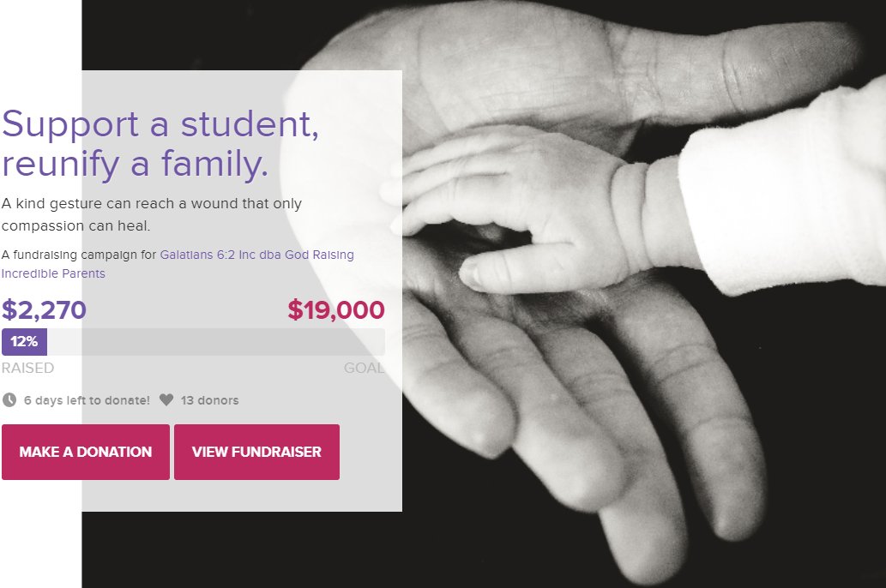
Task: Click the RAISED label under progress bar
Action: coord(27,369)
